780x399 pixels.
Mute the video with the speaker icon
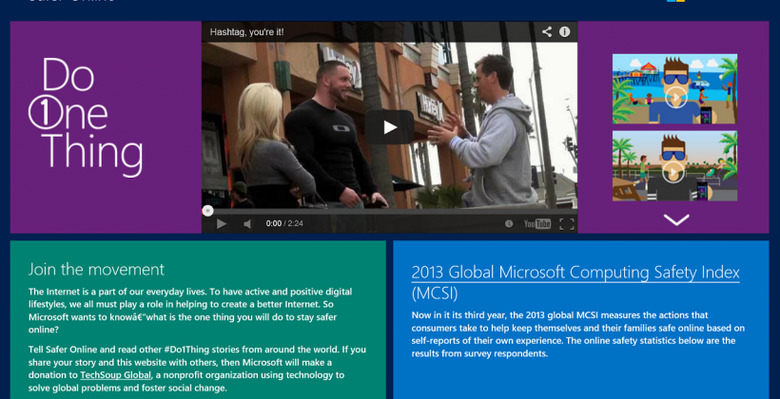(247, 224)
